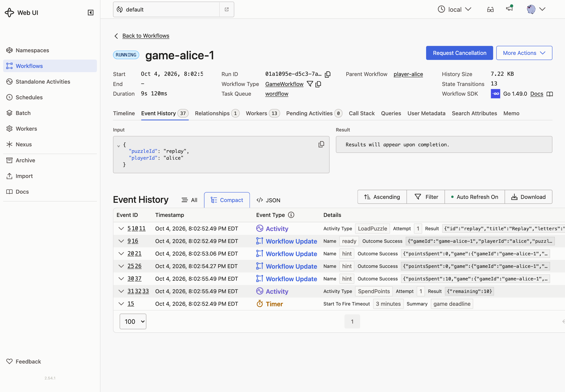
Task: Open the More Actions dropdown
Action: pyautogui.click(x=524, y=53)
